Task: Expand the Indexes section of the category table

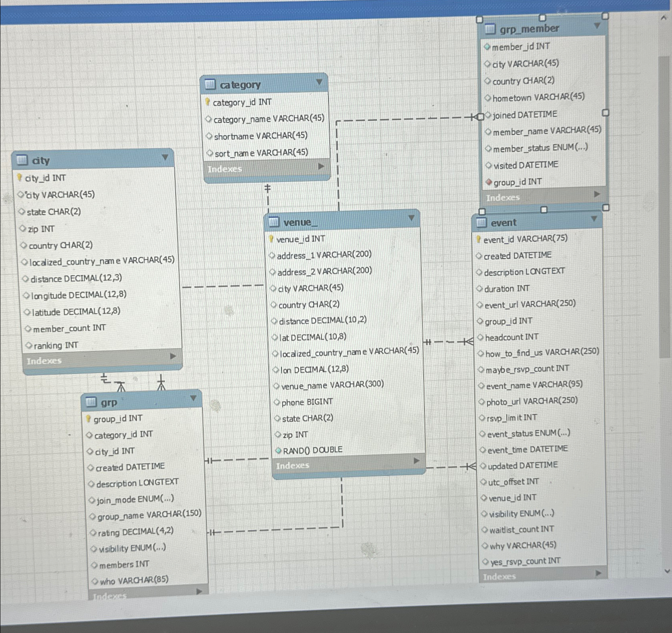Action: 321,166
